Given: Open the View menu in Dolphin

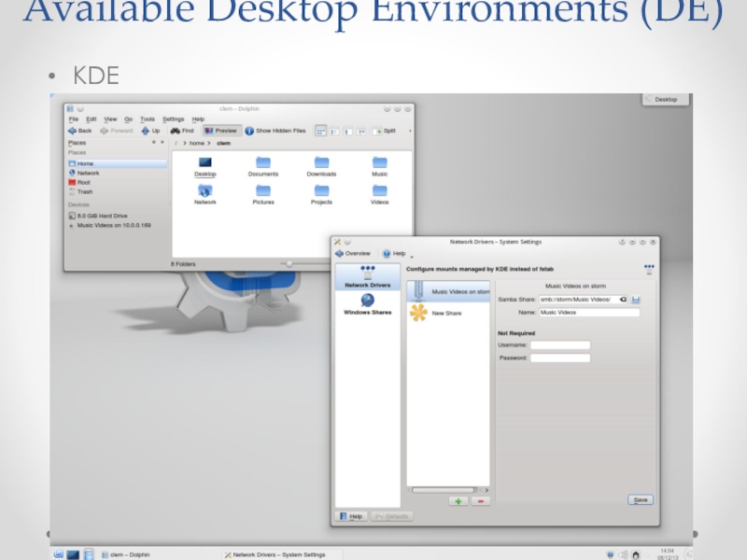Looking at the screenshot, I should pyautogui.click(x=110, y=119).
